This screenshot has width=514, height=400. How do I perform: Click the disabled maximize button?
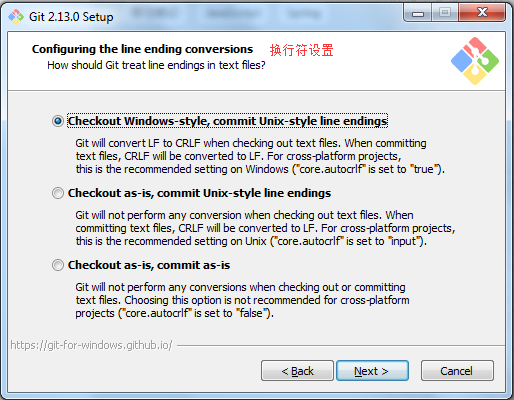point(445,13)
